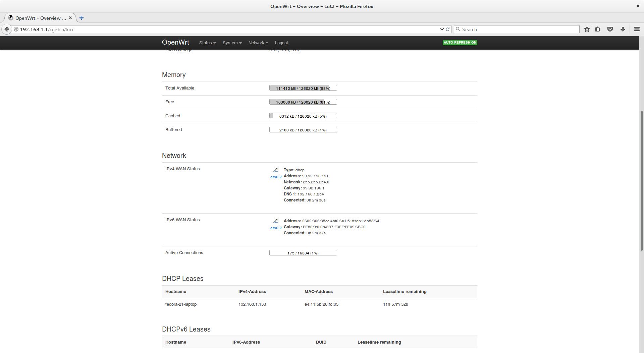
Task: Open the eth0.2 link under IPv6 WAN
Action: point(276,228)
